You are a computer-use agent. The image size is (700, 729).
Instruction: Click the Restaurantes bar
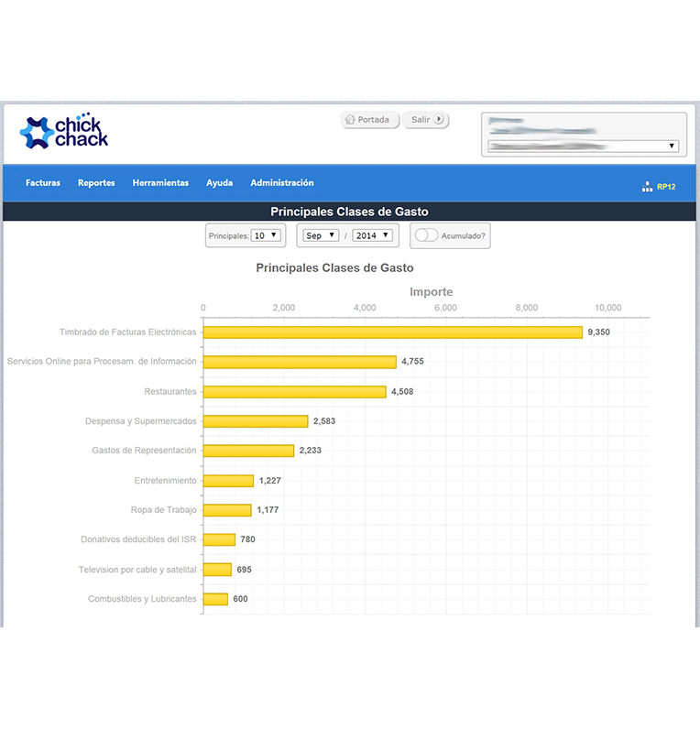click(x=295, y=391)
